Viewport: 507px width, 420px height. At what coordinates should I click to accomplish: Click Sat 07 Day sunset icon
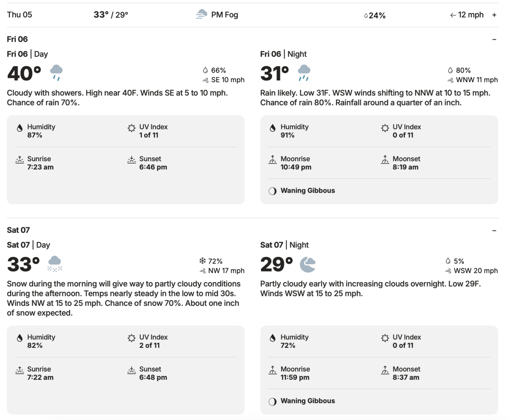pos(131,370)
